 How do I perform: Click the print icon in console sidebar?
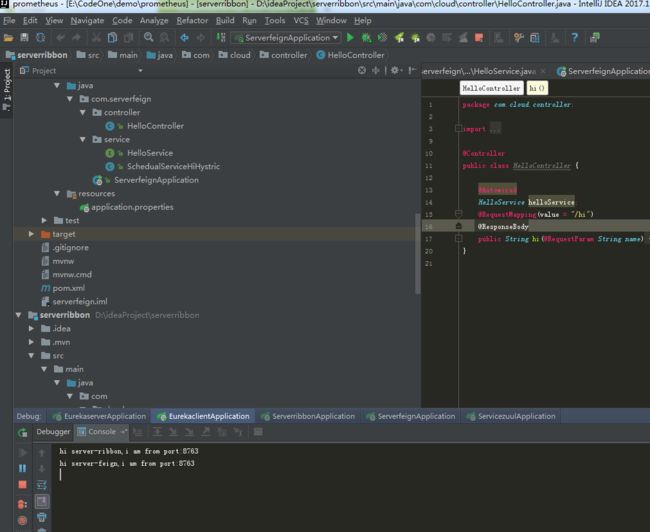click(x=42, y=517)
